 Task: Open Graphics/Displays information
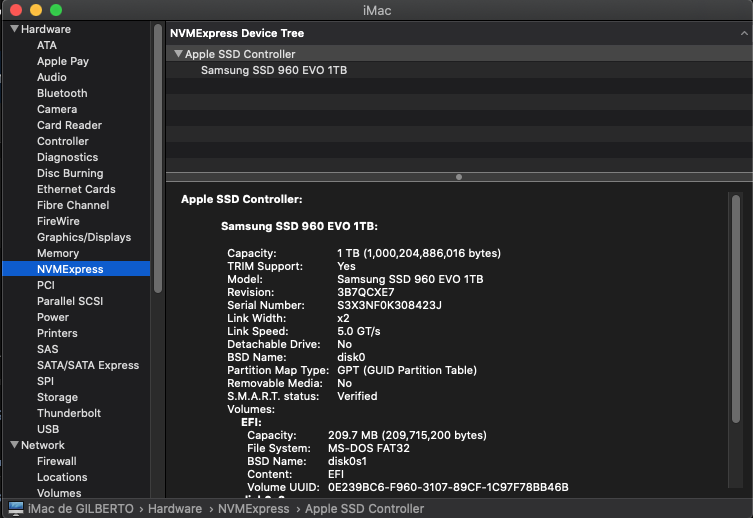pos(84,237)
